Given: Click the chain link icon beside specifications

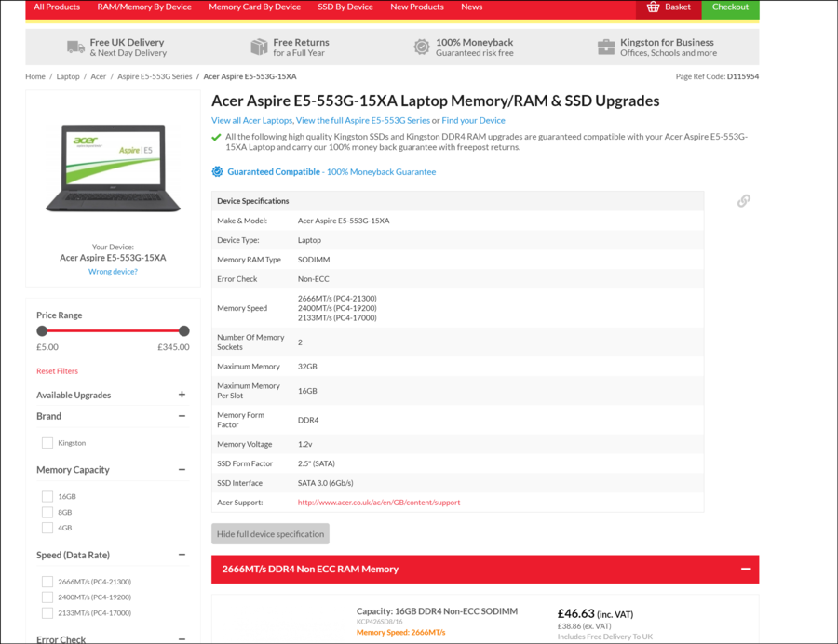Looking at the screenshot, I should pos(743,201).
